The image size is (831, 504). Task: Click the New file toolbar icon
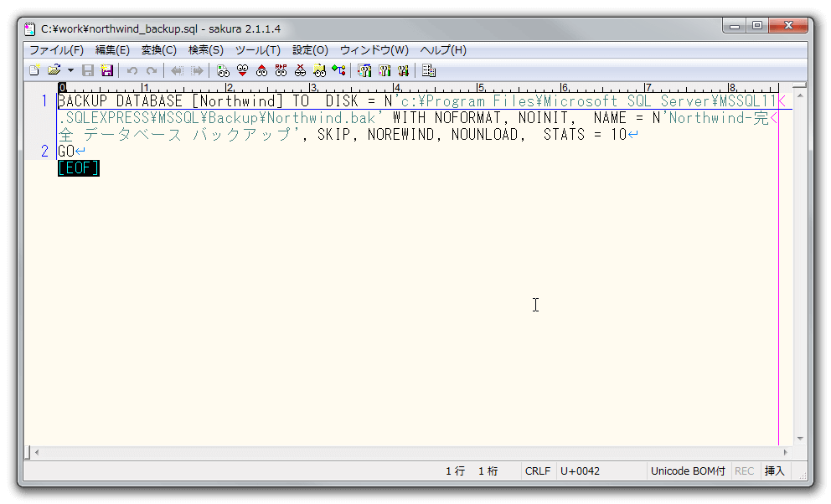[x=34, y=71]
